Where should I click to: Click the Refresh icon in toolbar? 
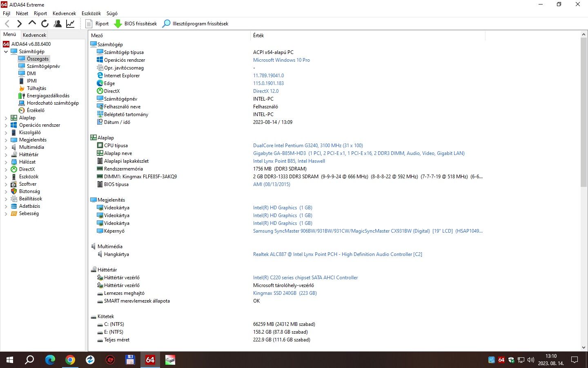(45, 24)
